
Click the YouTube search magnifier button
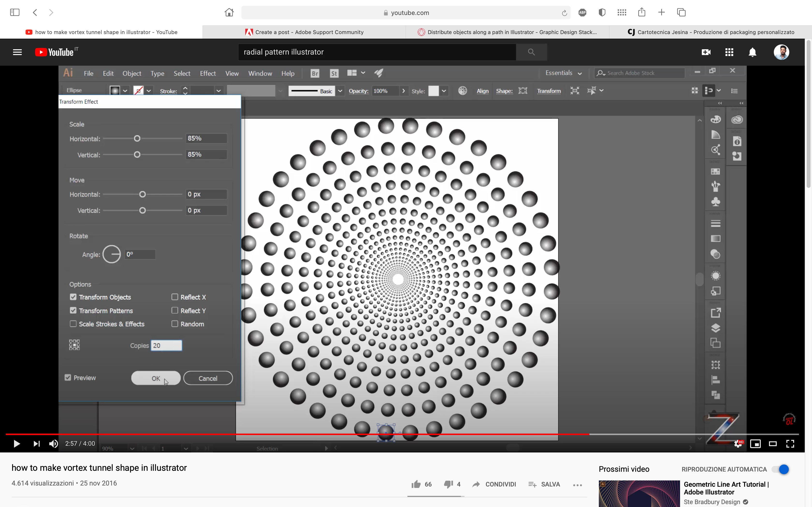[x=531, y=52]
